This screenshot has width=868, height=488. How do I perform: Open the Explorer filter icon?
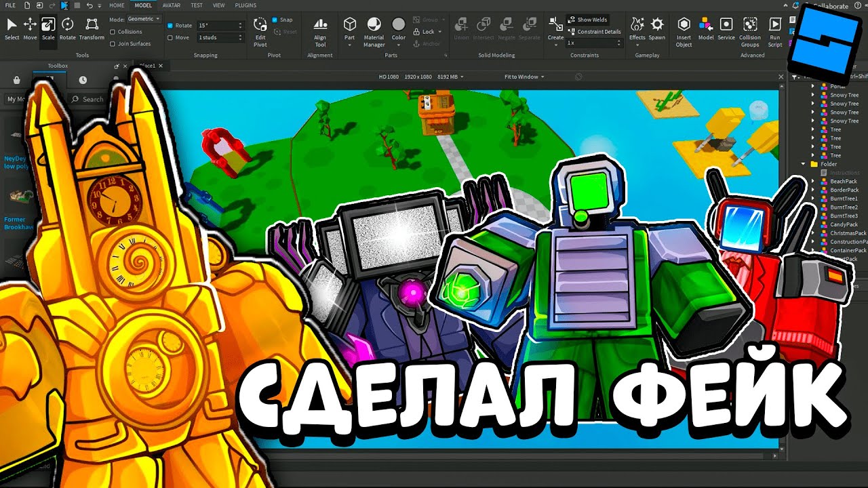coord(795,77)
